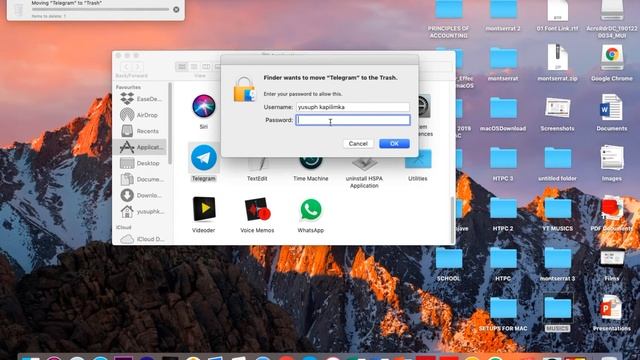Open Downloads in Finder sidebar
Image resolution: width=640 pixels, height=360 pixels.
(142, 196)
